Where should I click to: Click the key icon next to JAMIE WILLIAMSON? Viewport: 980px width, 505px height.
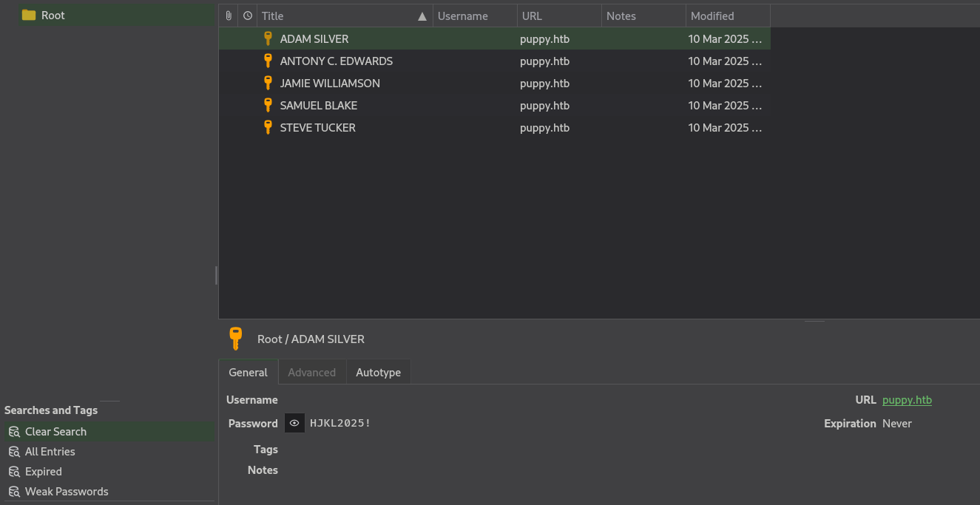(268, 83)
